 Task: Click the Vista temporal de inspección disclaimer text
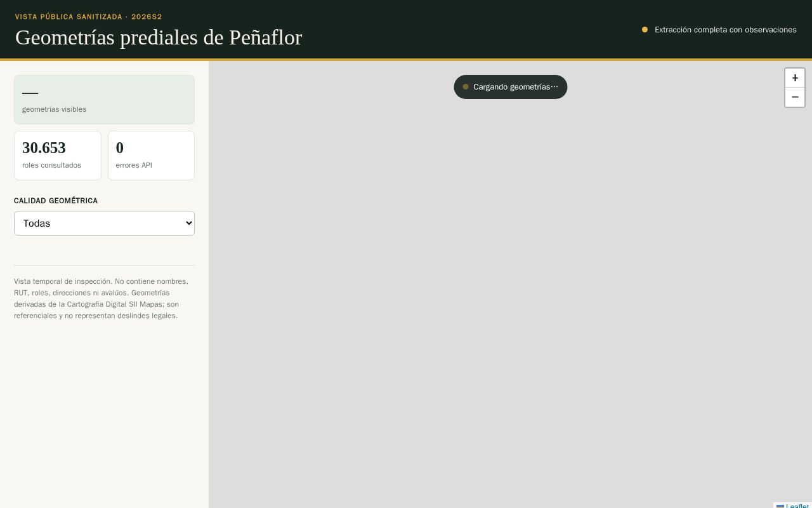(x=101, y=298)
